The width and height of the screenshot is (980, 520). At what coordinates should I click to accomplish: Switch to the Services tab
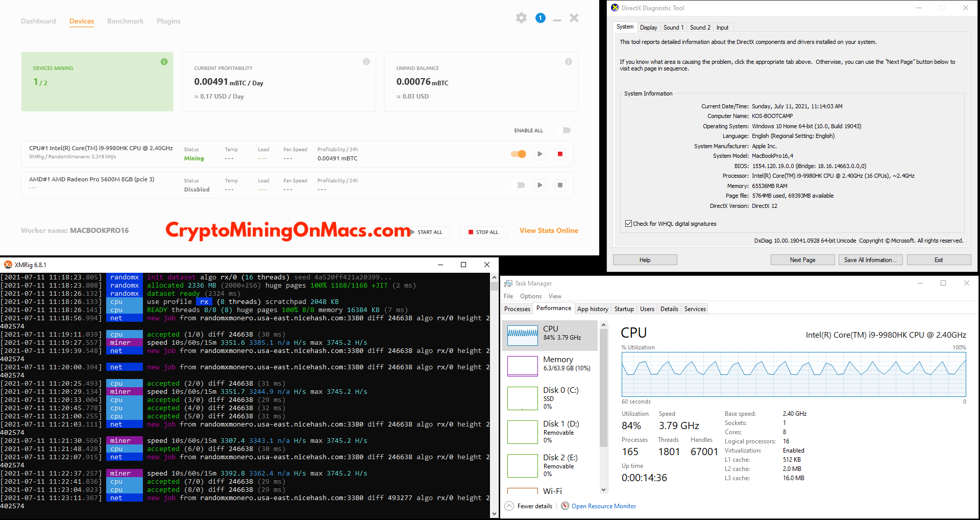pos(695,309)
